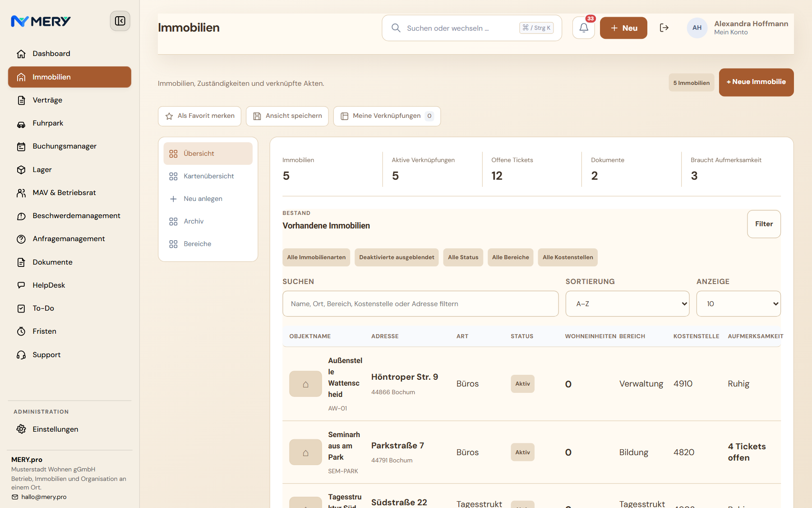Click the MERY logo
Viewport: 812px width, 508px height.
tap(41, 21)
